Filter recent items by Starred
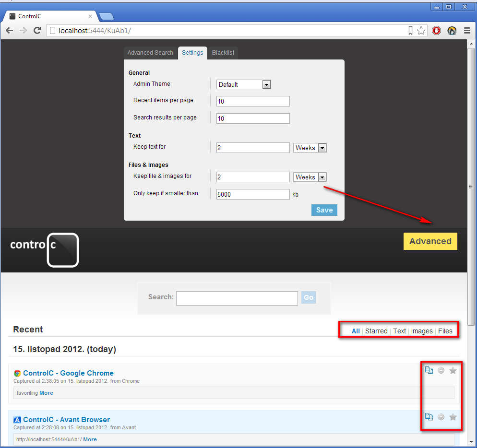477x448 pixels. (x=376, y=331)
